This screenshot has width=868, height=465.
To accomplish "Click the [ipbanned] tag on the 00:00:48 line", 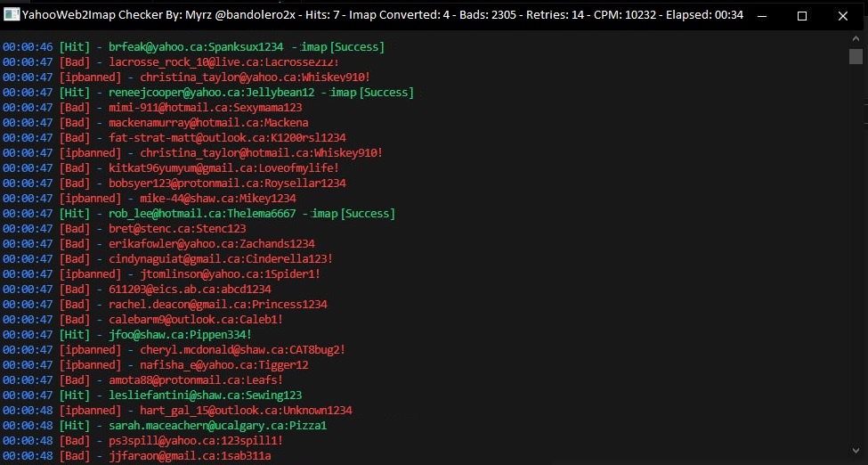I will 90,411.
